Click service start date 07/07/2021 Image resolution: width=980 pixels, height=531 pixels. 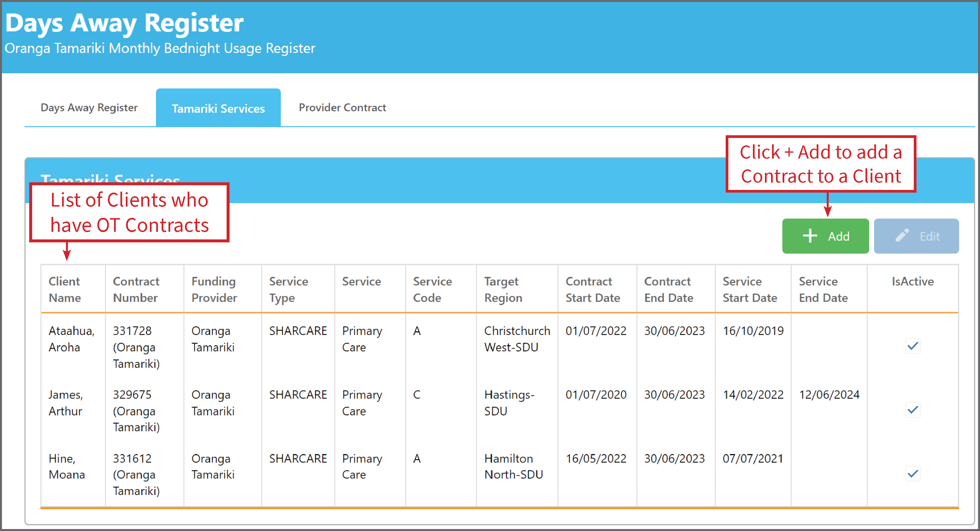tap(753, 458)
